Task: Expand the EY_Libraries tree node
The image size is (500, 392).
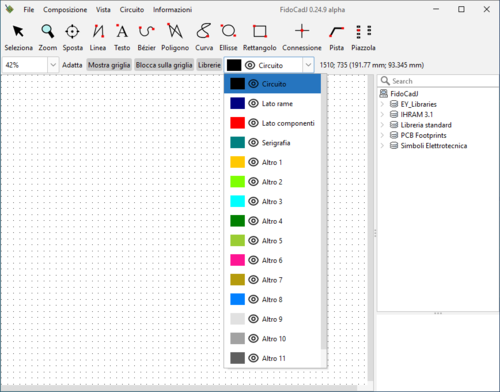Action: click(382, 104)
